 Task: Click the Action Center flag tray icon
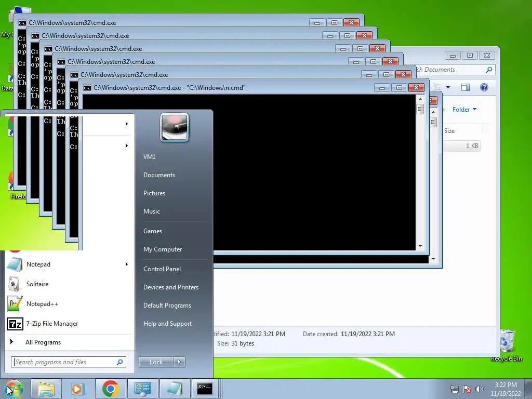[467, 389]
